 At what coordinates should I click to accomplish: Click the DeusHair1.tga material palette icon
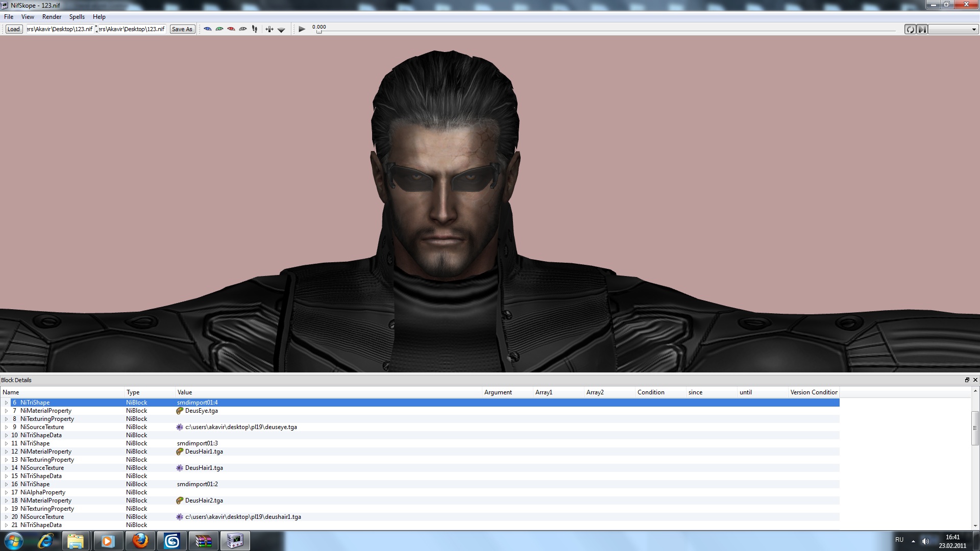[x=180, y=452]
